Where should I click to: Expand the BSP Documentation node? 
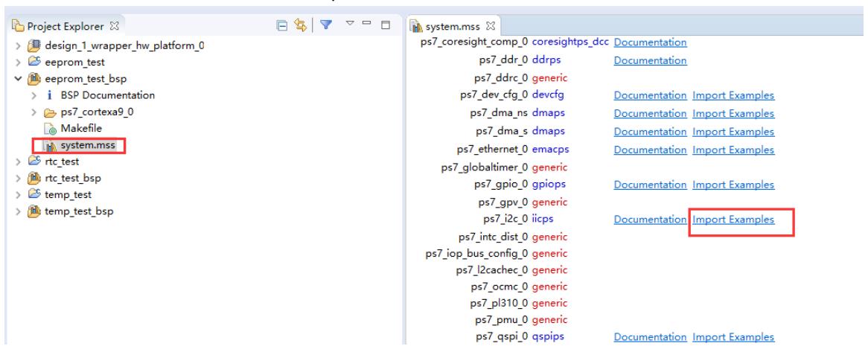click(33, 95)
